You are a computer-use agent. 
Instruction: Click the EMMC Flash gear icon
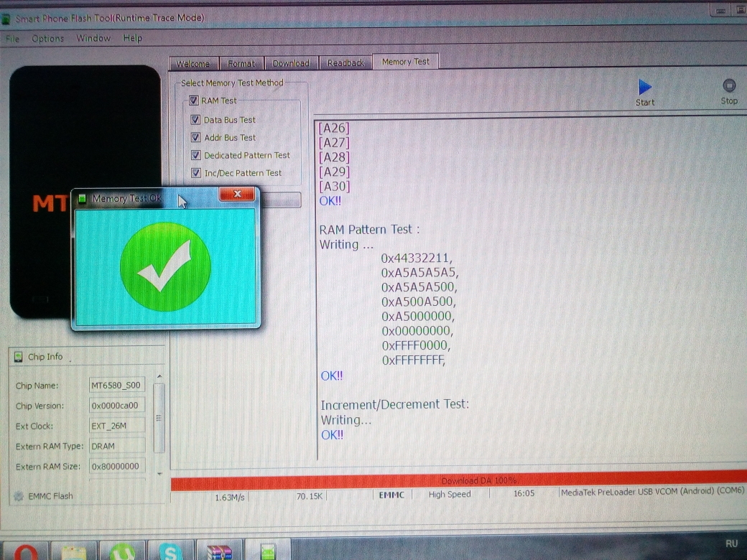pos(19,496)
